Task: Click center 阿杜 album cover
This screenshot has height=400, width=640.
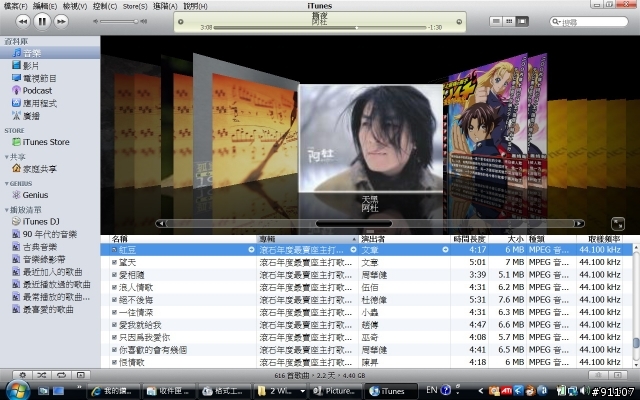Action: pyautogui.click(x=371, y=138)
